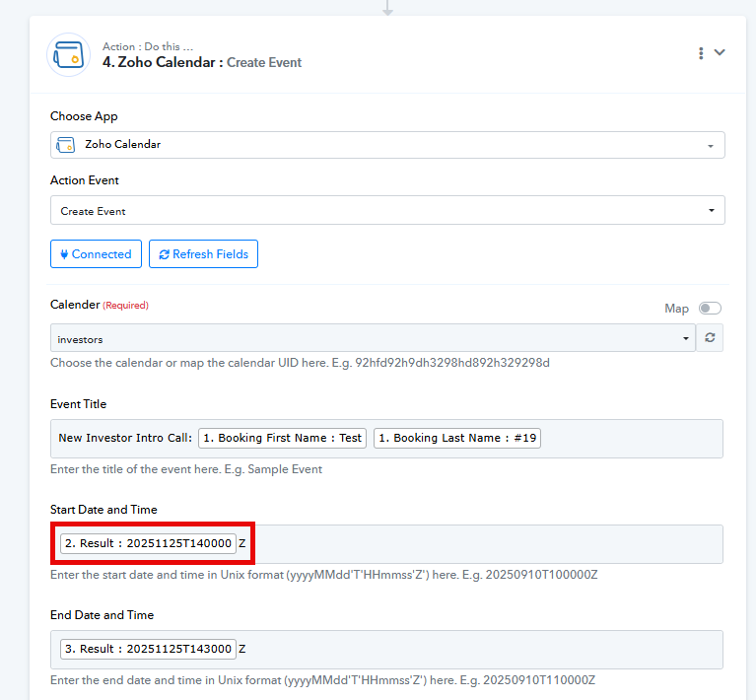This screenshot has height=700, width=756.
Task: Select the Booking First Name mapped tag
Action: coord(282,439)
